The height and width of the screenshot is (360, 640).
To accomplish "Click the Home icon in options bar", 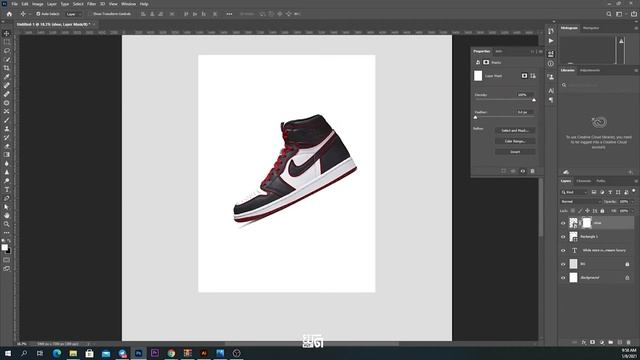I will click(9, 14).
